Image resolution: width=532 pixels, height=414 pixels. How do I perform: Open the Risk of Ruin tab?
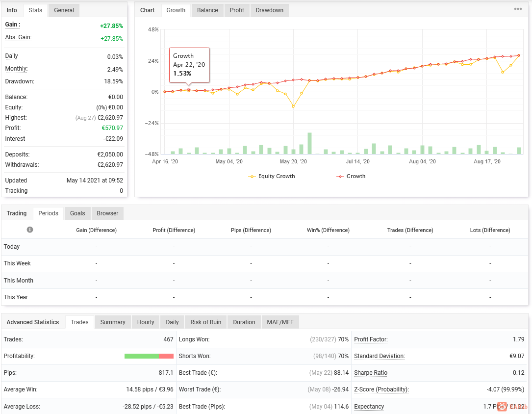coord(205,322)
